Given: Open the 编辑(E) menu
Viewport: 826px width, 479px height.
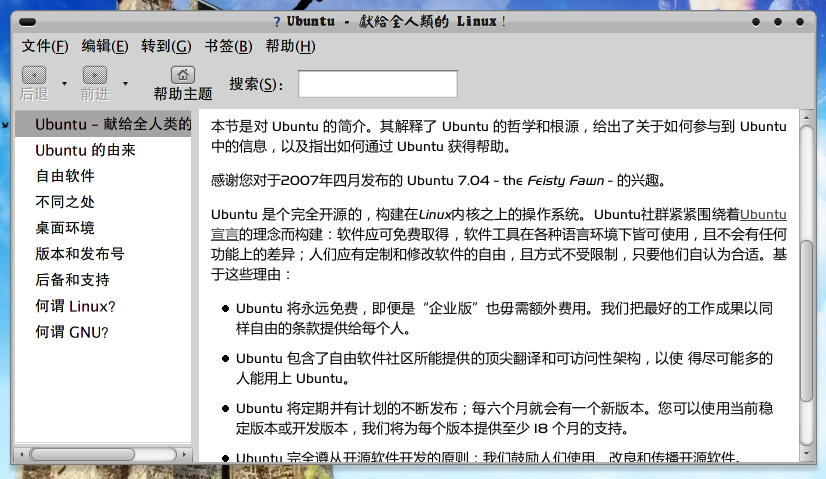Looking at the screenshot, I should [105, 46].
